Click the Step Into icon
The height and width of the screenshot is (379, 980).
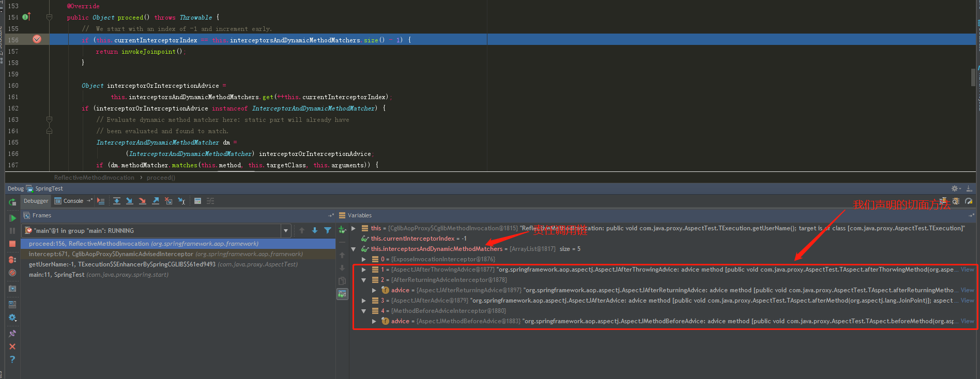coord(130,201)
